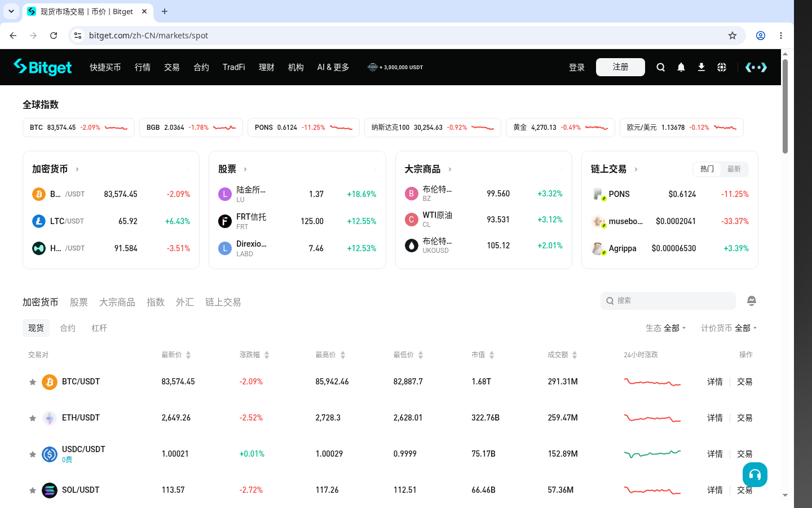Click the 搜索 market search field

(668, 301)
